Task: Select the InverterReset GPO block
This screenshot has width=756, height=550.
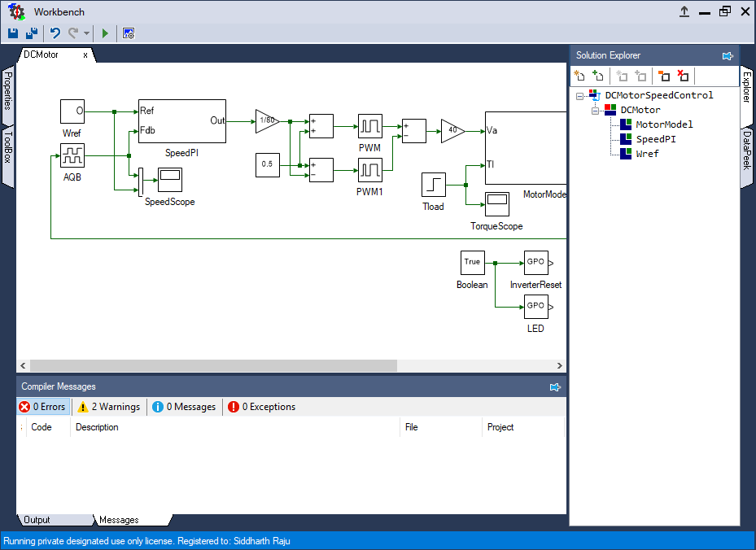Action: (536, 263)
